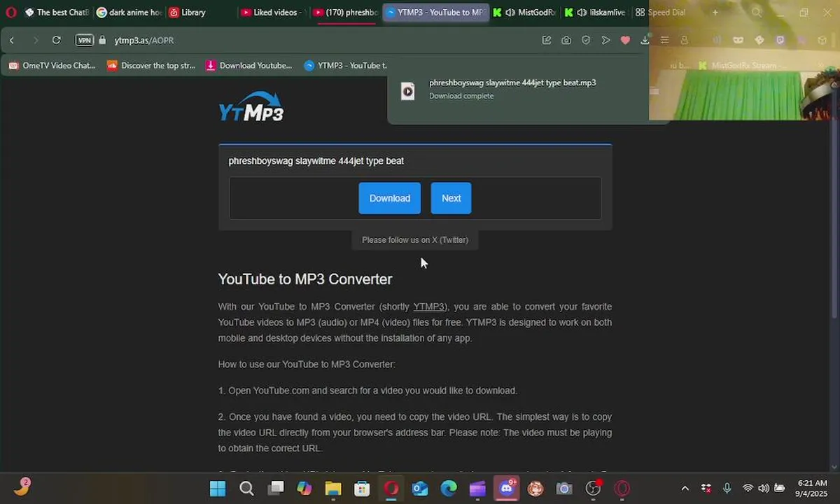840x504 pixels.
Task: Click Please follow us on X (Twitter)
Action: pyautogui.click(x=415, y=240)
